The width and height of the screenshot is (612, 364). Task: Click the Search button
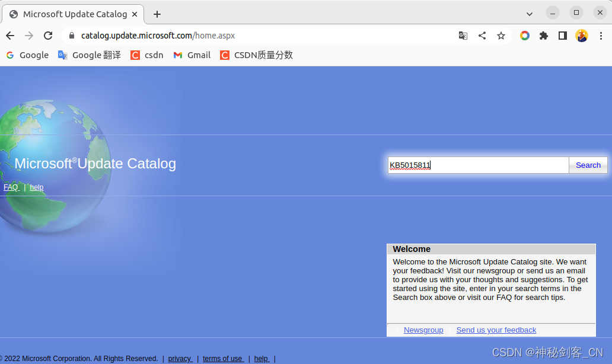[588, 165]
